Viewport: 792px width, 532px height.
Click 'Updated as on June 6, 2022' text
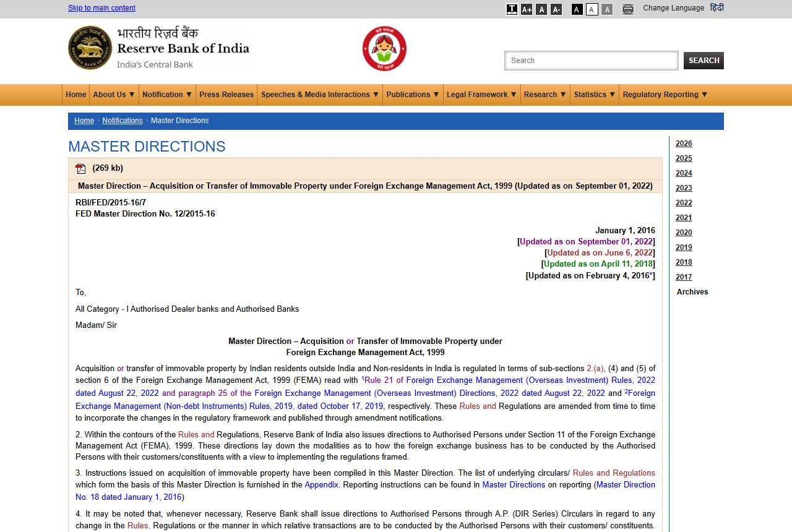click(x=600, y=253)
